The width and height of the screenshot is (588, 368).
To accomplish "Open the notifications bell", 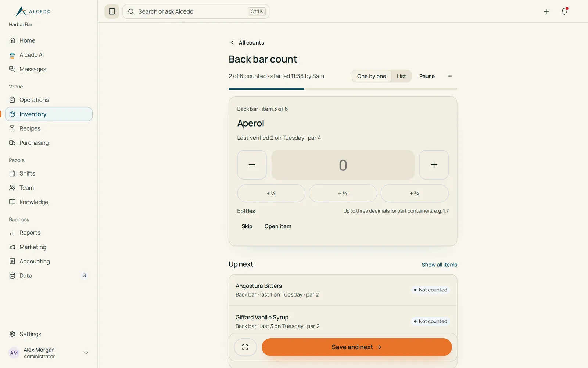I will pos(564,11).
